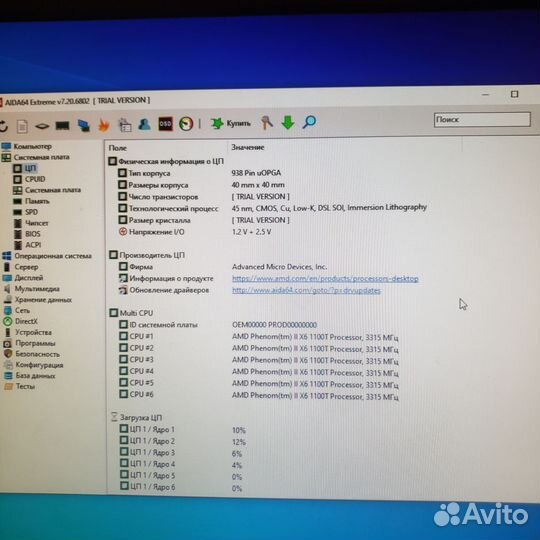Click the Купить buy button
This screenshot has width=540, height=540.
point(231,123)
